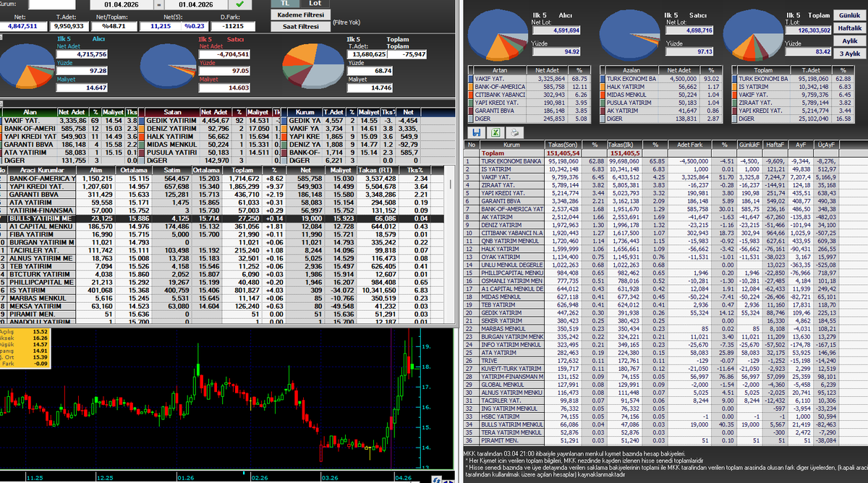Switch to Haftalık period

[850, 28]
